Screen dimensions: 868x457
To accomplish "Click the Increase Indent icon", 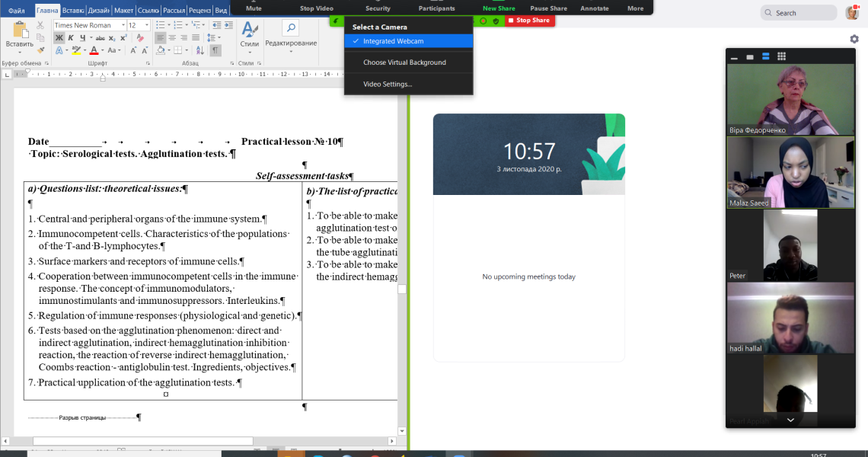I will tap(228, 25).
